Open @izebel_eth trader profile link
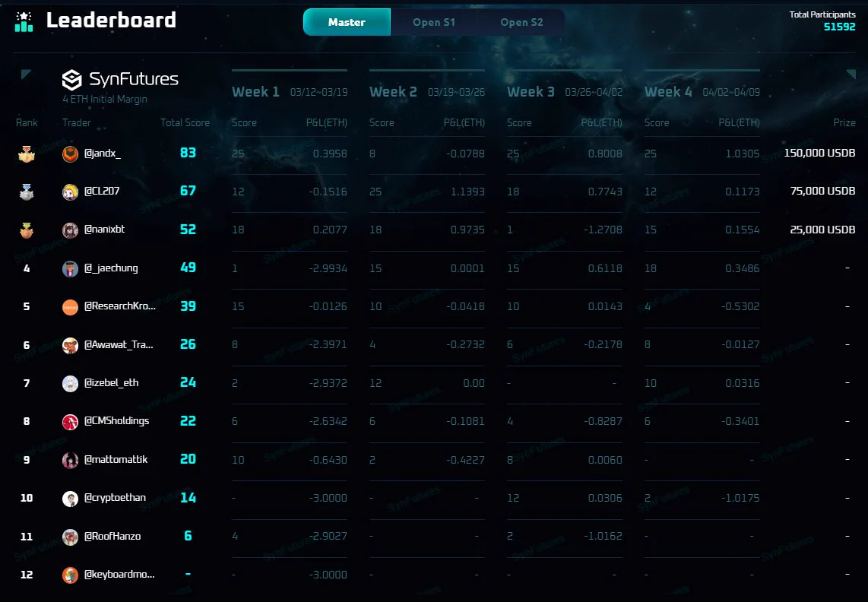This screenshot has width=868, height=602. click(x=111, y=382)
